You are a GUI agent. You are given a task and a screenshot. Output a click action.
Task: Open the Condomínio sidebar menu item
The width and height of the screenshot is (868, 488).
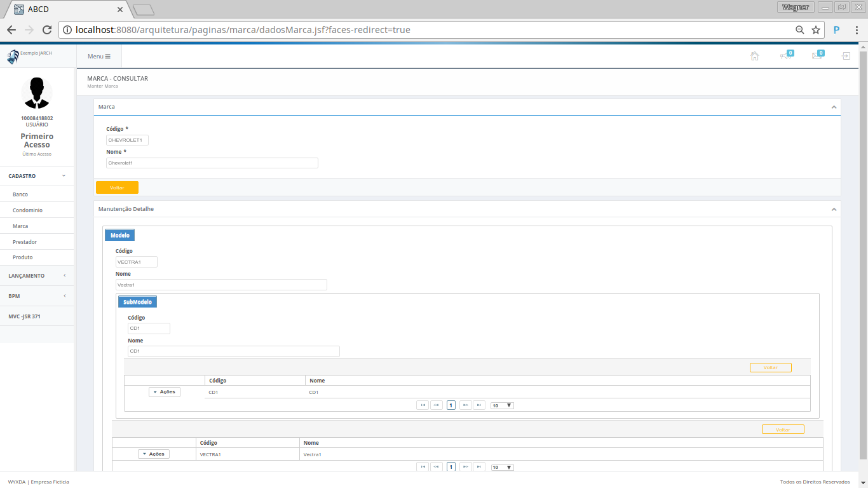(27, 210)
